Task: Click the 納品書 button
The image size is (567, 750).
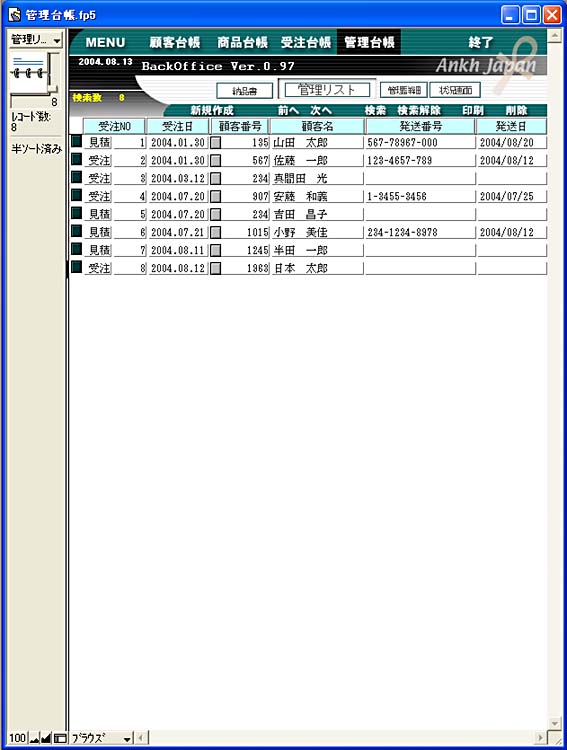Action: tap(245, 90)
